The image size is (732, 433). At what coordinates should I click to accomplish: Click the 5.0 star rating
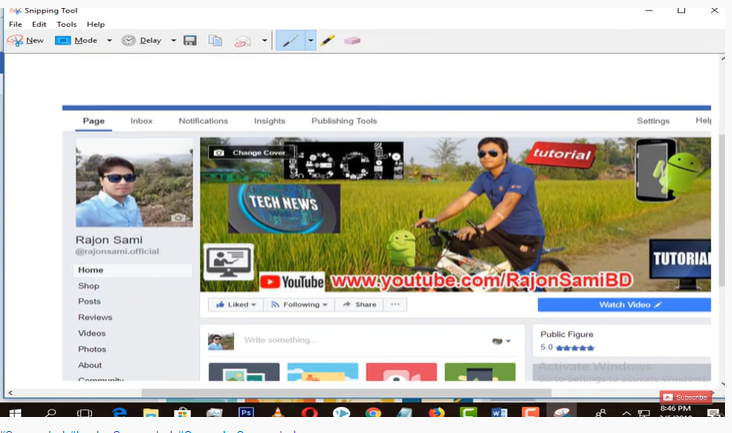(567, 348)
